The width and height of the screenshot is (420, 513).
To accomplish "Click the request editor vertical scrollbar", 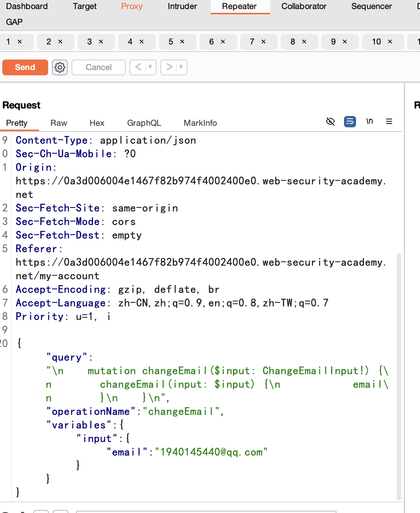I will (x=399, y=377).
